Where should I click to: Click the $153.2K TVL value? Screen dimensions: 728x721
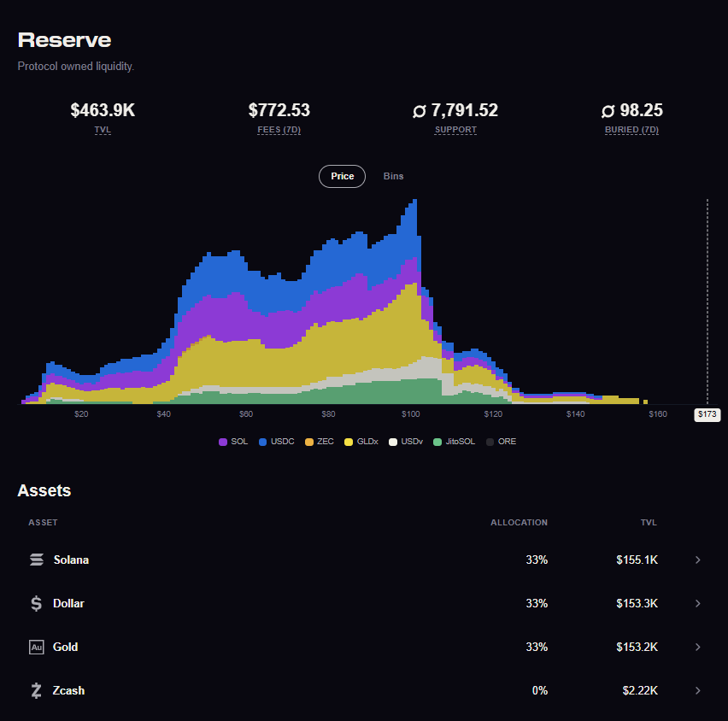coord(637,648)
